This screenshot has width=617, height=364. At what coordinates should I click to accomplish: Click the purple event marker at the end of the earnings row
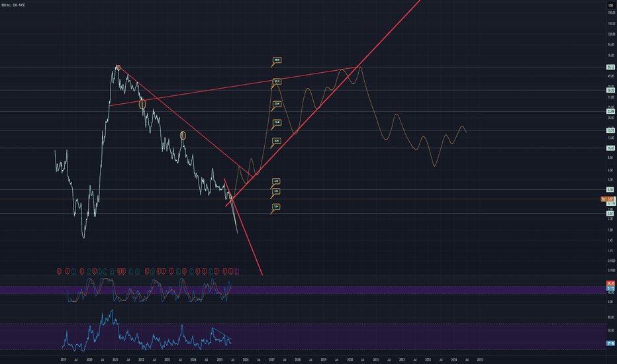tap(237, 271)
